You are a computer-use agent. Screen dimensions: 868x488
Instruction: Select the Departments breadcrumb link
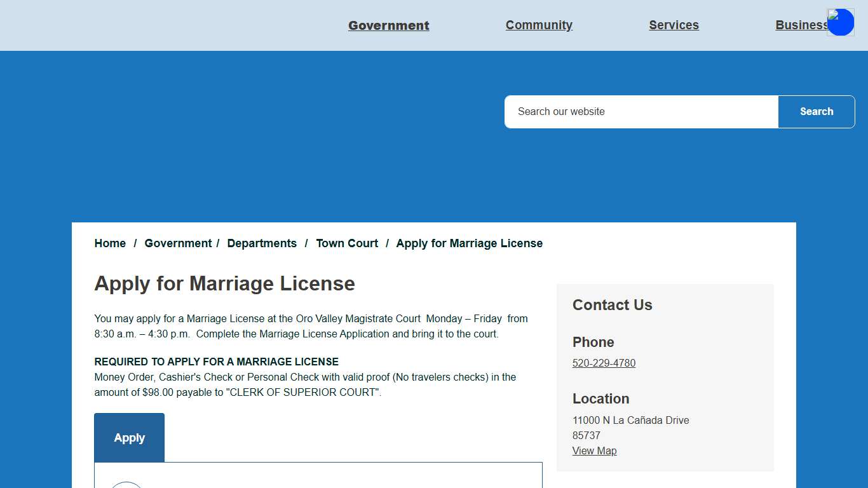tap(262, 243)
